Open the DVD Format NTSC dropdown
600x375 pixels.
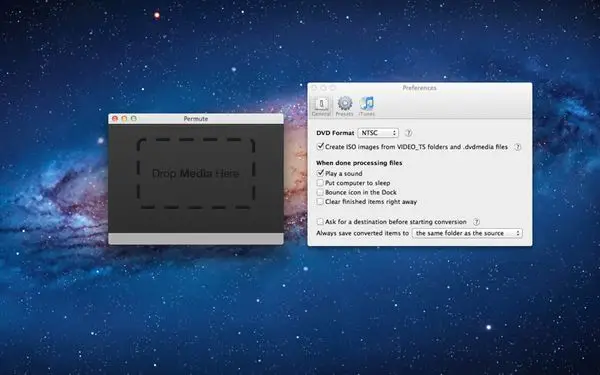(378, 133)
